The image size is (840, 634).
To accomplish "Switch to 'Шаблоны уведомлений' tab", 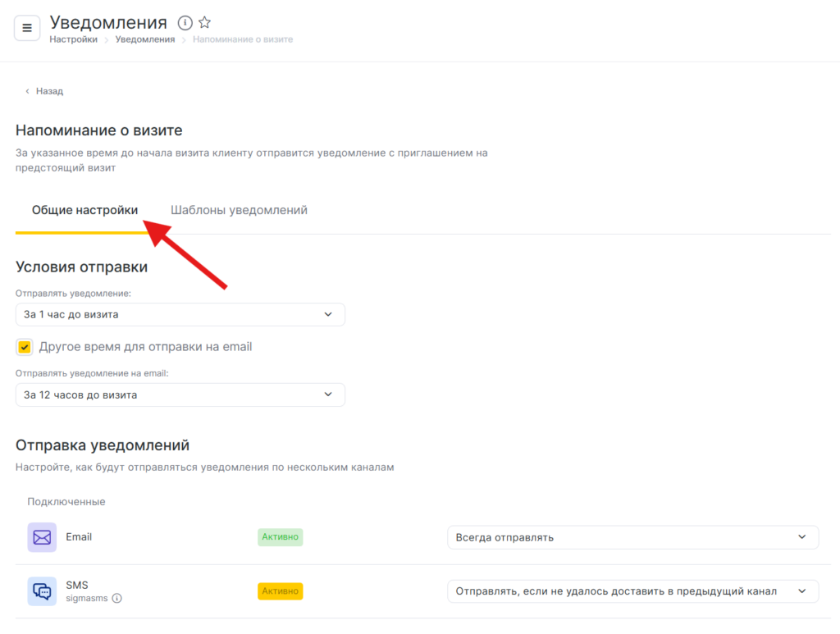I will pos(239,210).
